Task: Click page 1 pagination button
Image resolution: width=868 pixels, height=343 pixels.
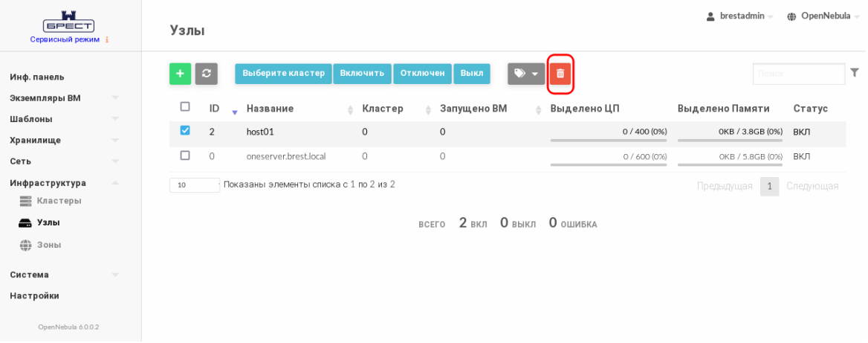Action: click(769, 186)
